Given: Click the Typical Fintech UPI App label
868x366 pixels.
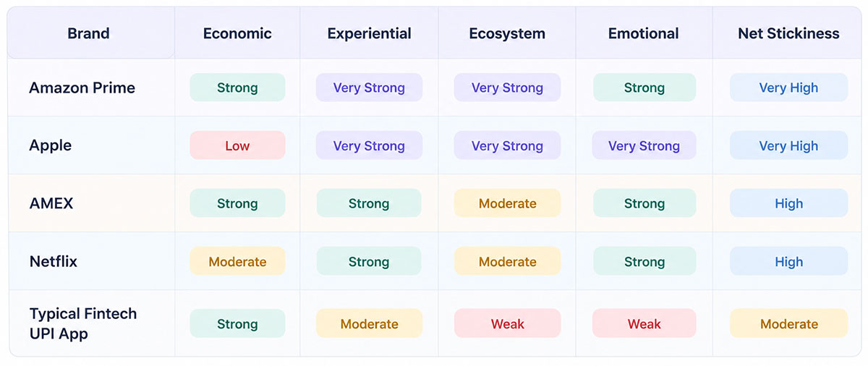Looking at the screenshot, I should 83,323.
